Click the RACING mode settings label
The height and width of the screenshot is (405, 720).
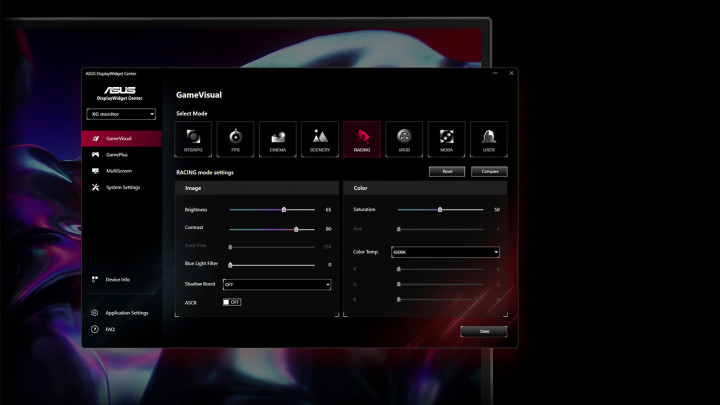[205, 173]
